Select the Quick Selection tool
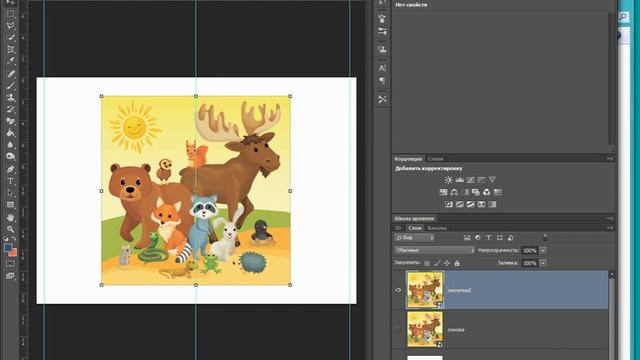 click(10, 38)
